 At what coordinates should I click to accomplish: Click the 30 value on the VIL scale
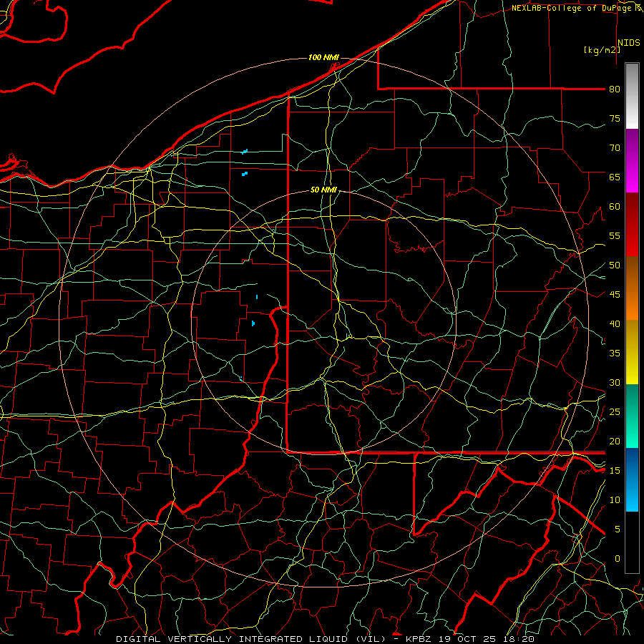615,383
